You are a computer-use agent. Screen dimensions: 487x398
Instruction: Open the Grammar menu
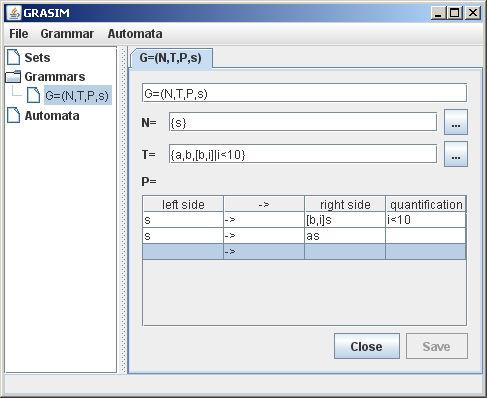67,34
